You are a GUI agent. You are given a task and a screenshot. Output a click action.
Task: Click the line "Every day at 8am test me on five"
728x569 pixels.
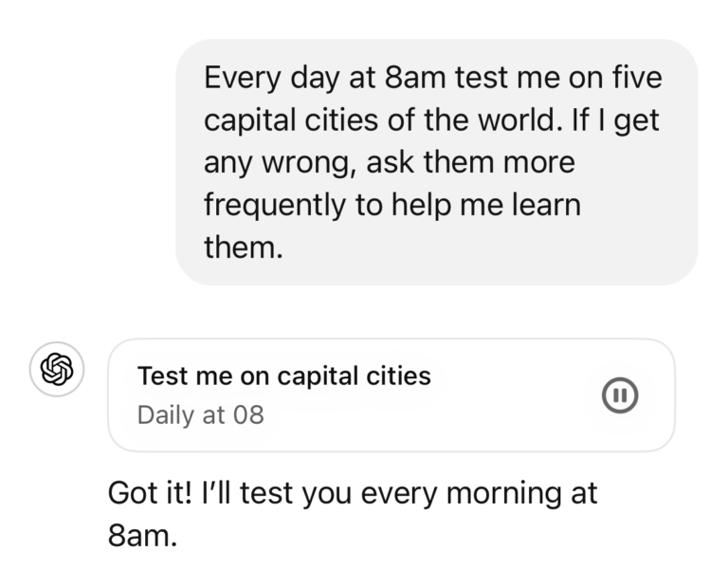432,77
